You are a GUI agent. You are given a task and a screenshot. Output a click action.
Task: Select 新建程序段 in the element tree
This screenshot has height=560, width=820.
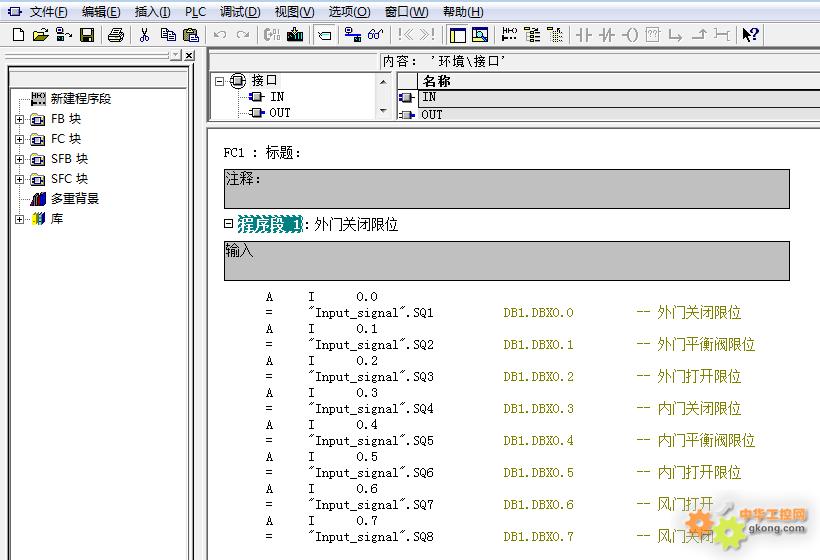[x=81, y=98]
